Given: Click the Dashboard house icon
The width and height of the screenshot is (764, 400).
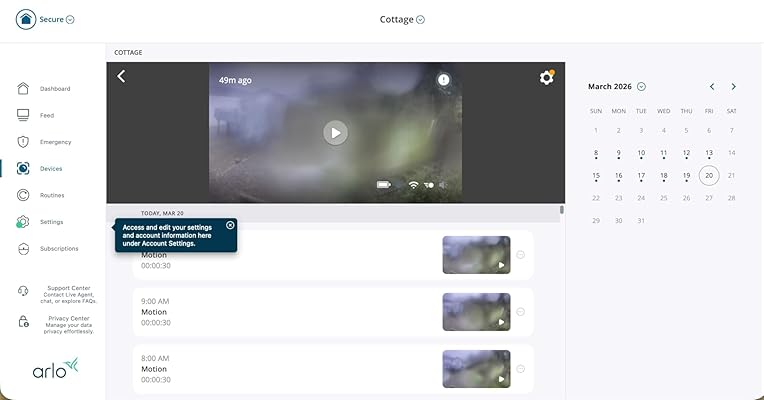Looking at the screenshot, I should (x=23, y=88).
